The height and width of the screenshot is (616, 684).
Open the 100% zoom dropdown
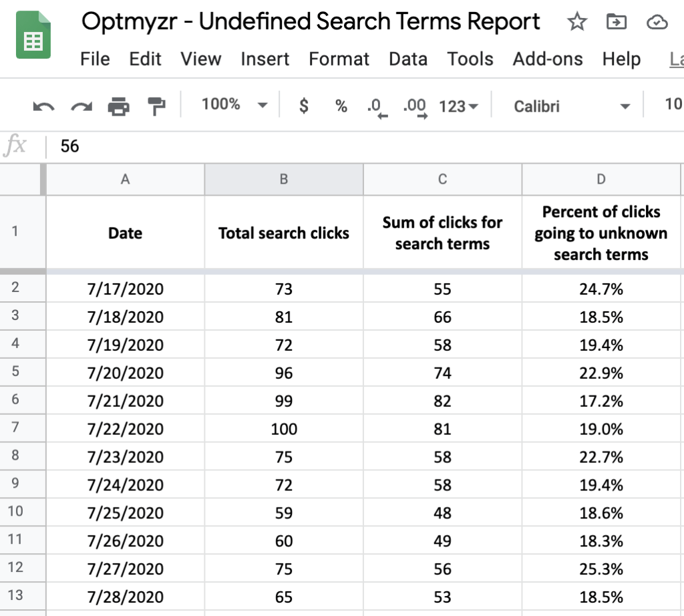point(234,105)
